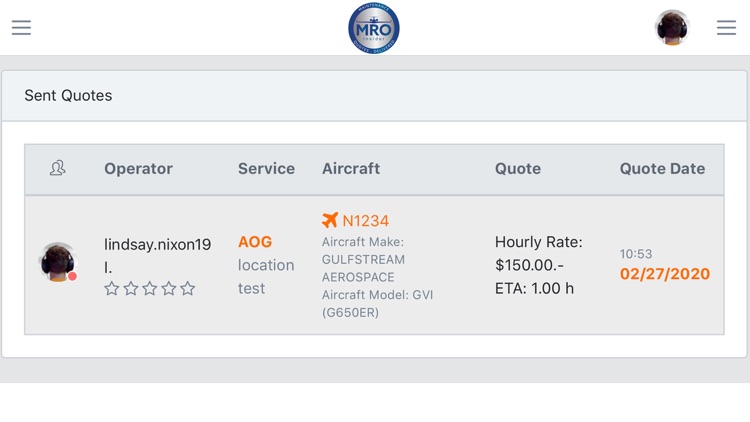Sort by the Service column header

pos(266,168)
